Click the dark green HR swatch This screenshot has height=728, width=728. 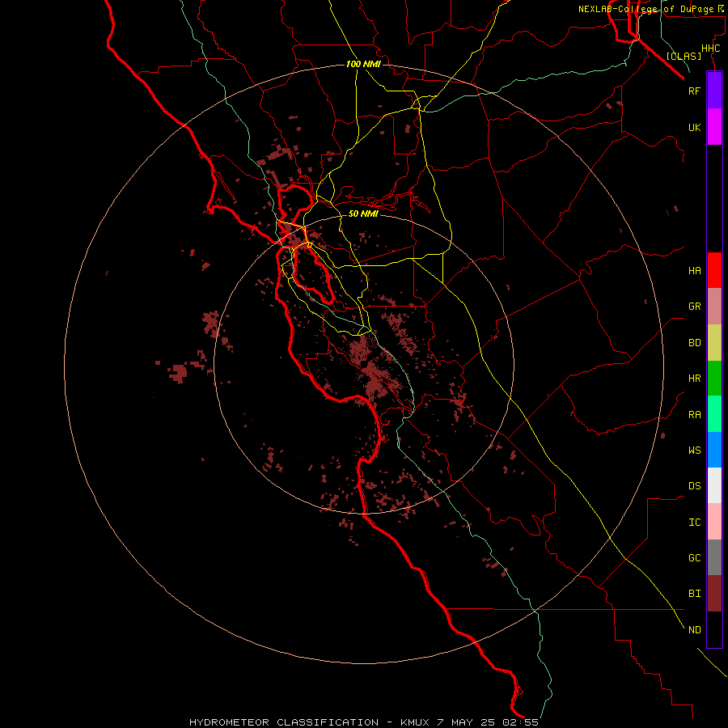pyautogui.click(x=714, y=379)
